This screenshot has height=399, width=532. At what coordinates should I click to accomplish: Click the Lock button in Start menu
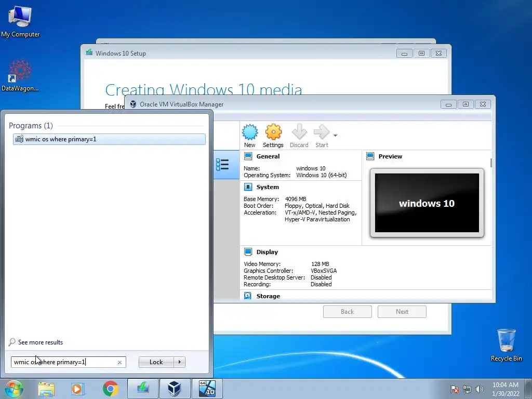[156, 362]
